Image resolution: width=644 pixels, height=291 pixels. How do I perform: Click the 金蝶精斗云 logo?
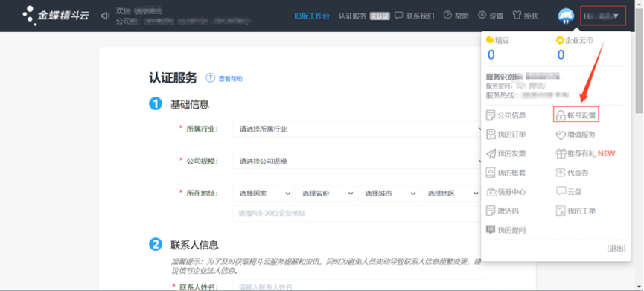(x=55, y=16)
